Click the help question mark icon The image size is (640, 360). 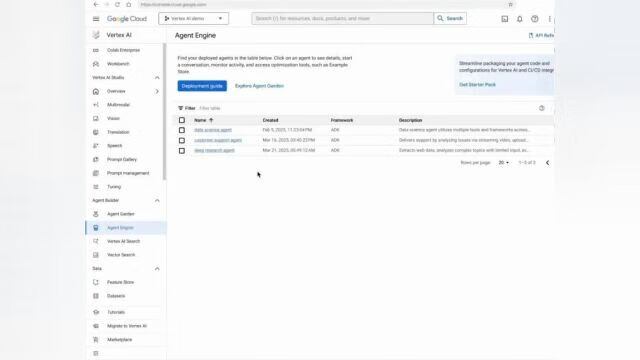click(x=535, y=19)
